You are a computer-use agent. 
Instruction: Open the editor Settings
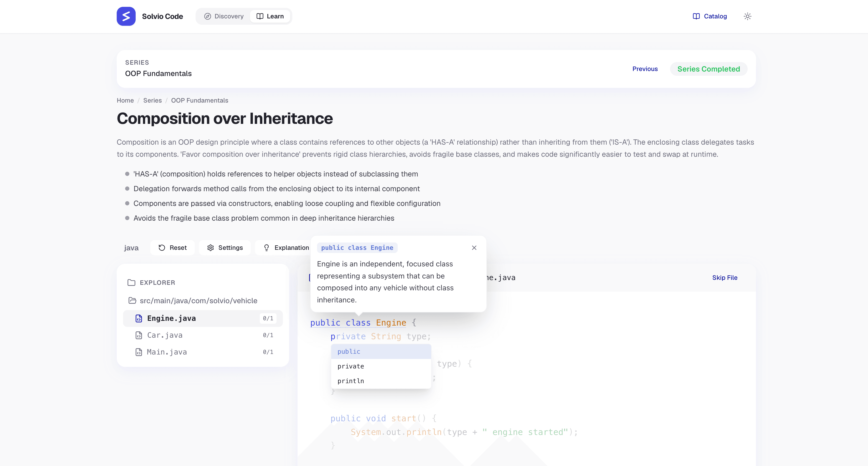(x=225, y=247)
